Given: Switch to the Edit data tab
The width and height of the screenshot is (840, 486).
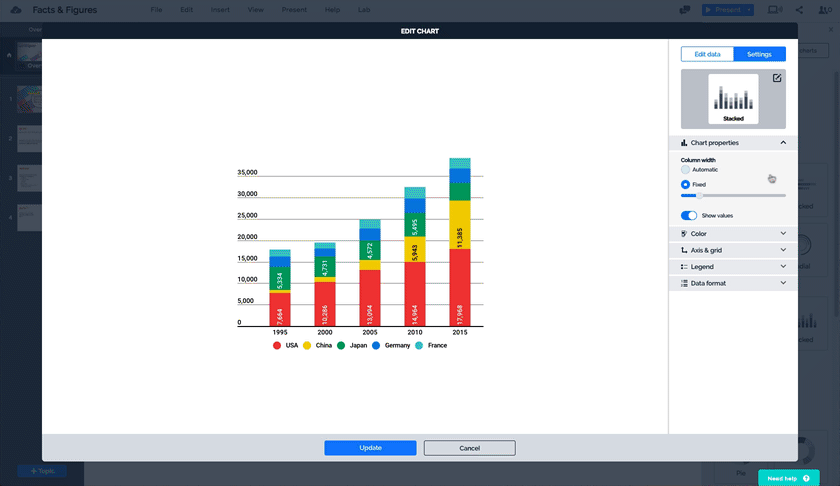Looking at the screenshot, I should (707, 54).
